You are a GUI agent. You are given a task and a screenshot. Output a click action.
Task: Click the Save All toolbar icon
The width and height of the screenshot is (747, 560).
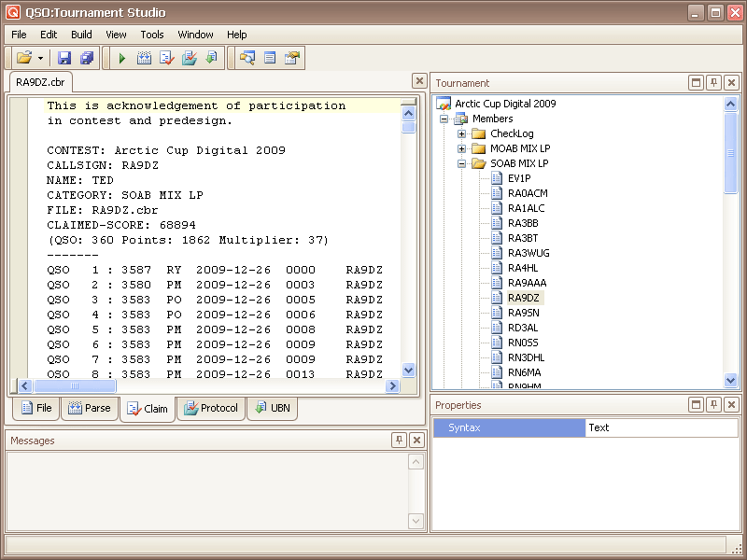(x=86, y=58)
